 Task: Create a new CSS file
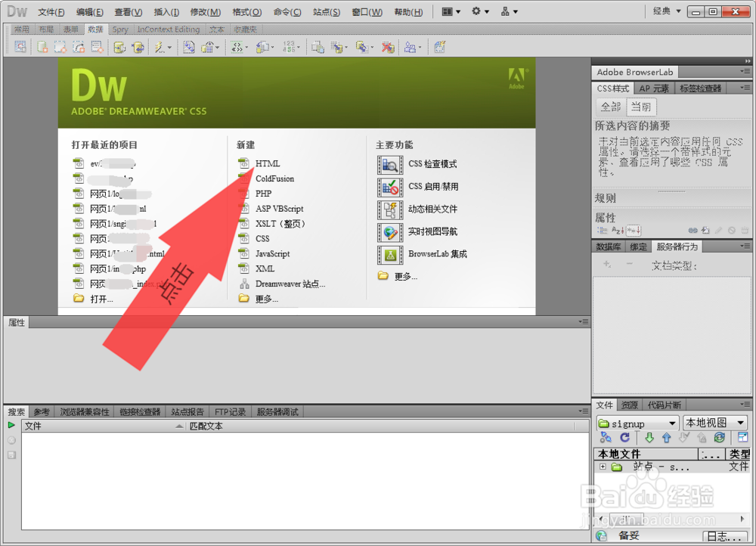tap(262, 239)
